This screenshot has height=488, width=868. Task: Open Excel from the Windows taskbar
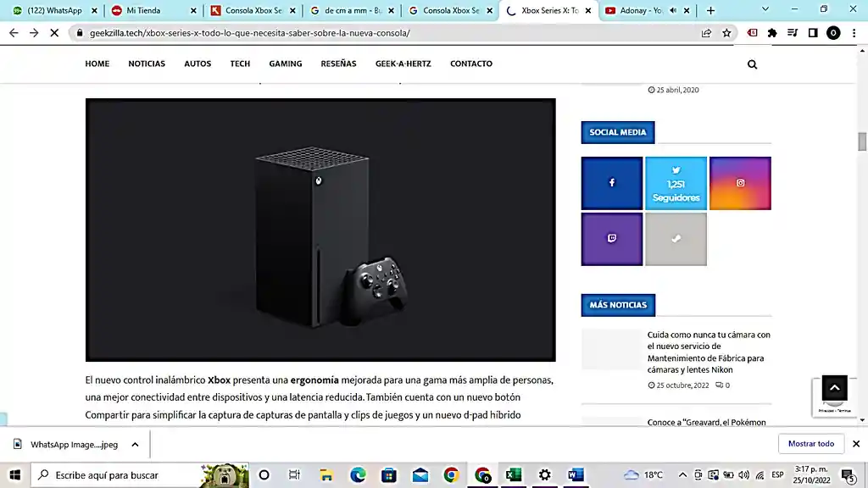pyautogui.click(x=513, y=475)
